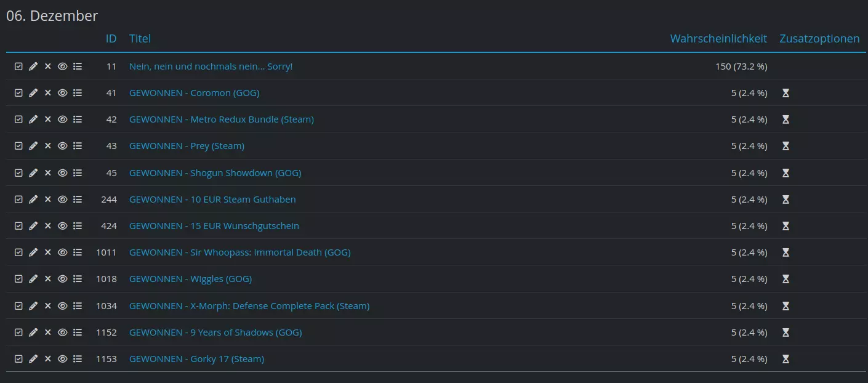Click the pencil edit icon for Coromon (GOG)

33,93
